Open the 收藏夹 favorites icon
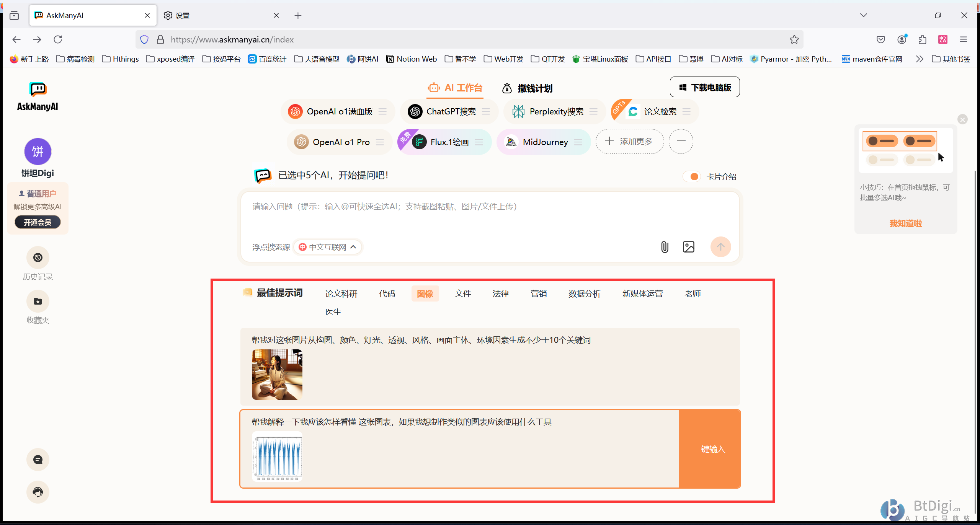980x525 pixels. [38, 301]
